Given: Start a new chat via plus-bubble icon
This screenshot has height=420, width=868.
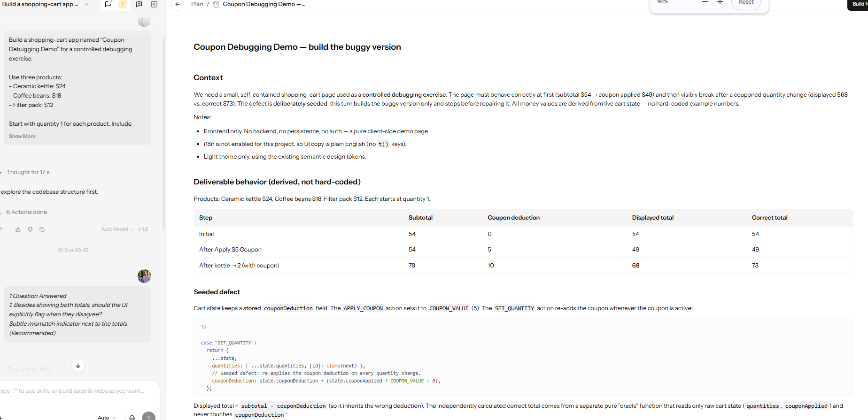Looking at the screenshot, I should [x=139, y=4].
